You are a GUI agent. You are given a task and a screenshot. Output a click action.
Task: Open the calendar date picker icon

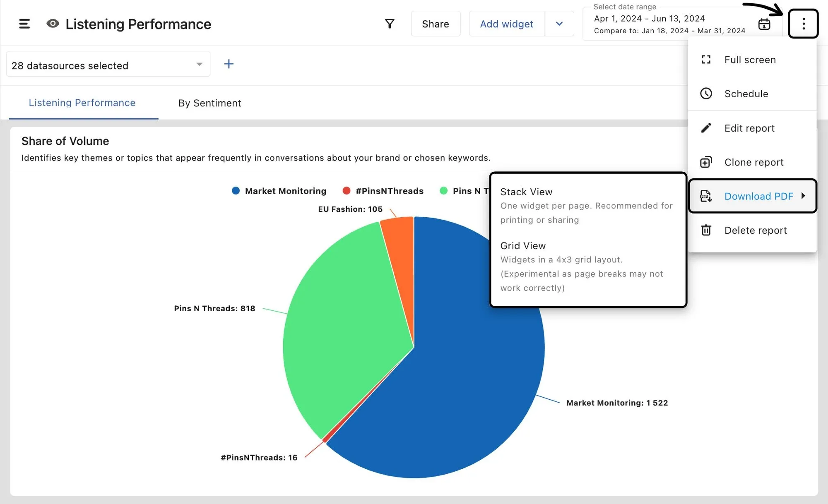[x=764, y=24]
